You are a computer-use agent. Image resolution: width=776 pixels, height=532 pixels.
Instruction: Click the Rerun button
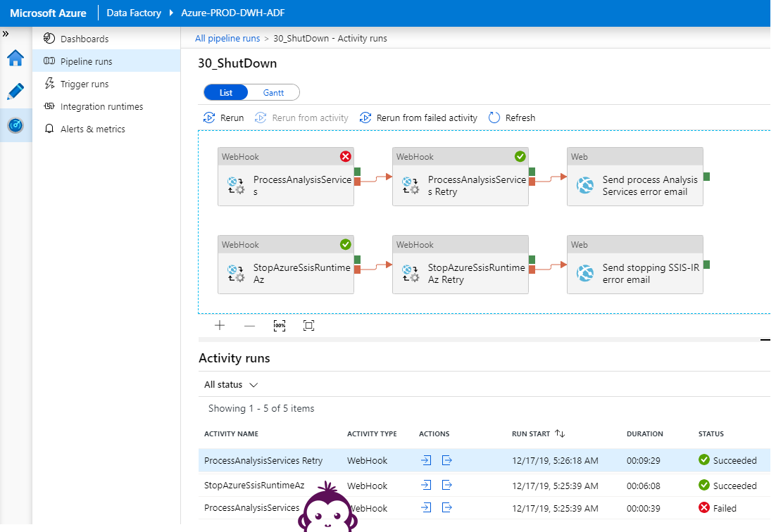coord(224,118)
